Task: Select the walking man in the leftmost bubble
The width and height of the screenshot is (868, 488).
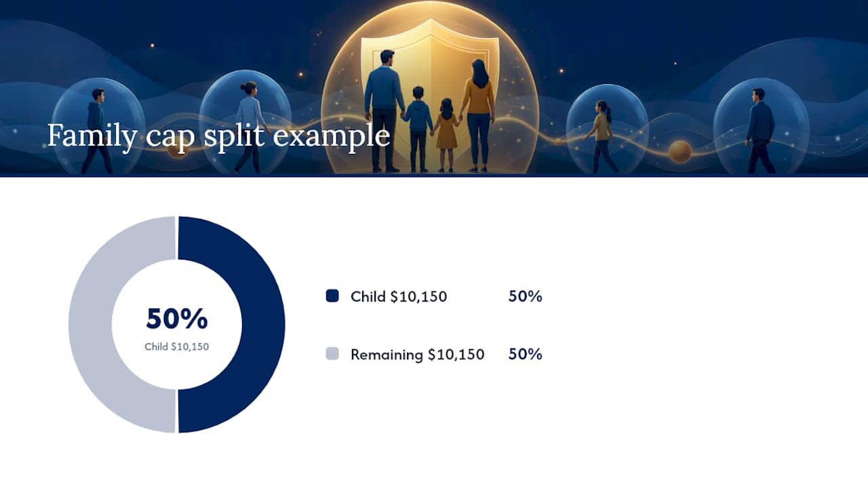Action: [96, 131]
